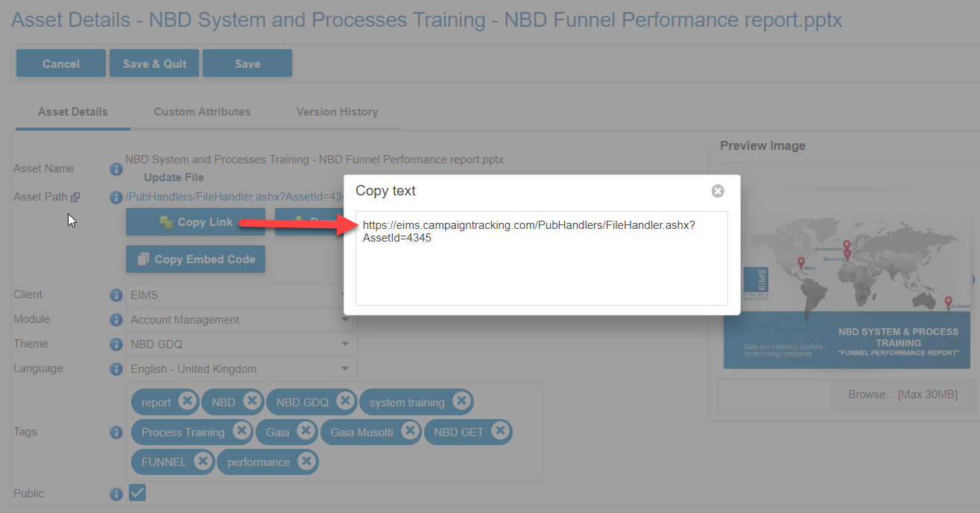Click the Copy text URL text area
This screenshot has height=513, width=980.
point(542,258)
